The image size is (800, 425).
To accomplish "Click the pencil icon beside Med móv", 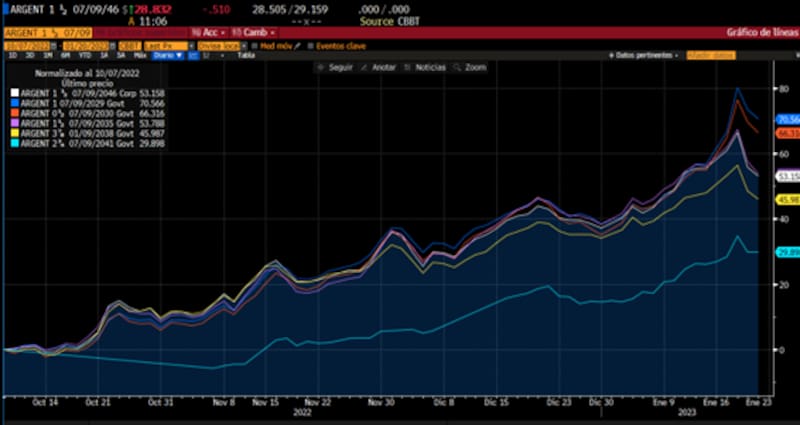I will click(296, 45).
